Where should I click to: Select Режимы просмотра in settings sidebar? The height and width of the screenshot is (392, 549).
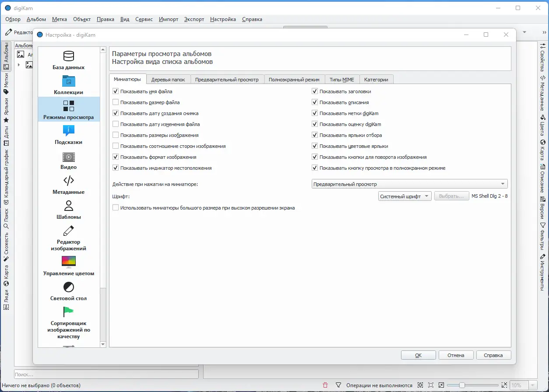click(x=69, y=109)
